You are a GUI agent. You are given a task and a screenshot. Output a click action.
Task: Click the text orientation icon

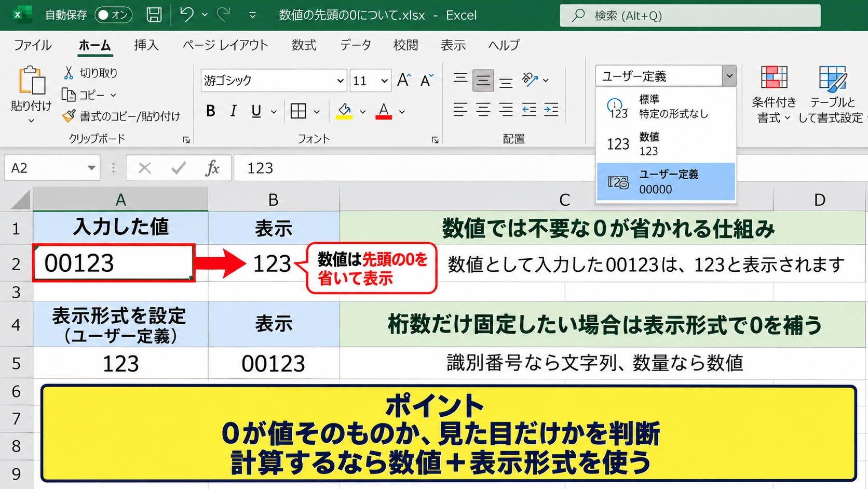[x=530, y=80]
